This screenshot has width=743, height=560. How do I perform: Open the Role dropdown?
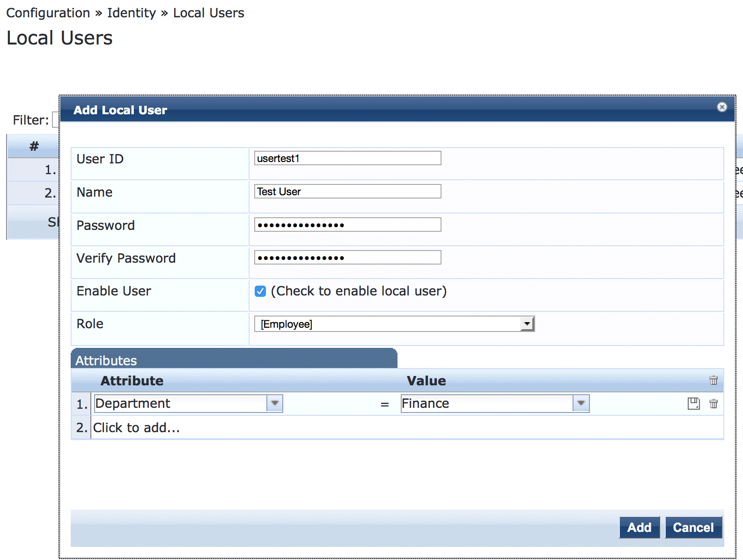[527, 324]
